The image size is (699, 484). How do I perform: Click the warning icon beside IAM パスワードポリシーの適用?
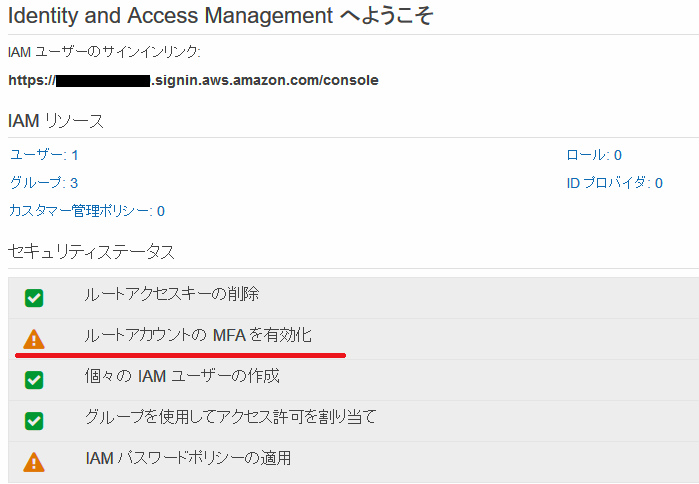pyautogui.click(x=34, y=461)
